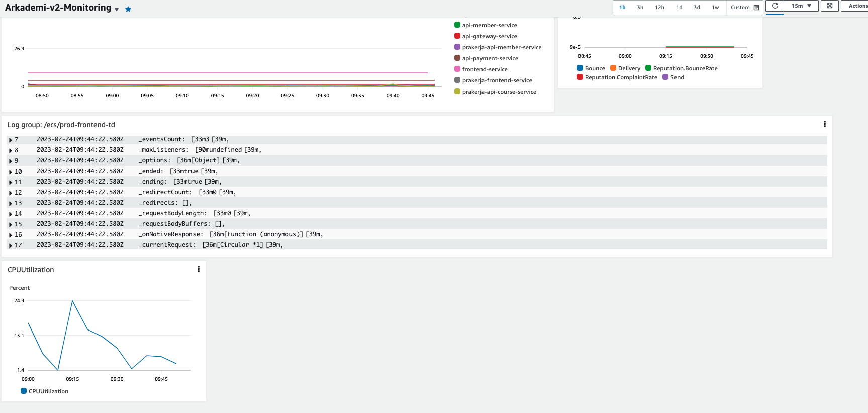Click the favorite star next to dashboard name
Screen dimensions: 868x413
(128, 9)
